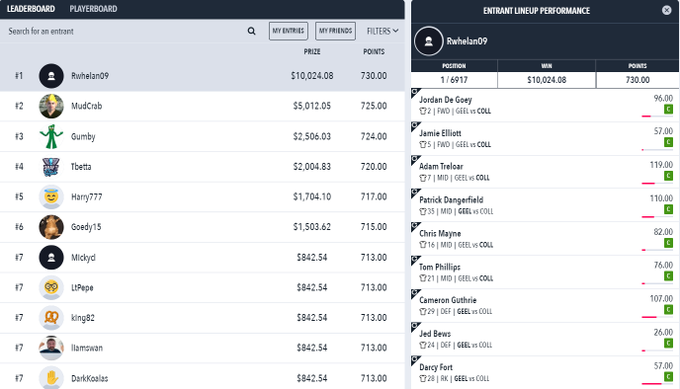
Task: Open Gumby's entrant name
Action: click(x=83, y=137)
